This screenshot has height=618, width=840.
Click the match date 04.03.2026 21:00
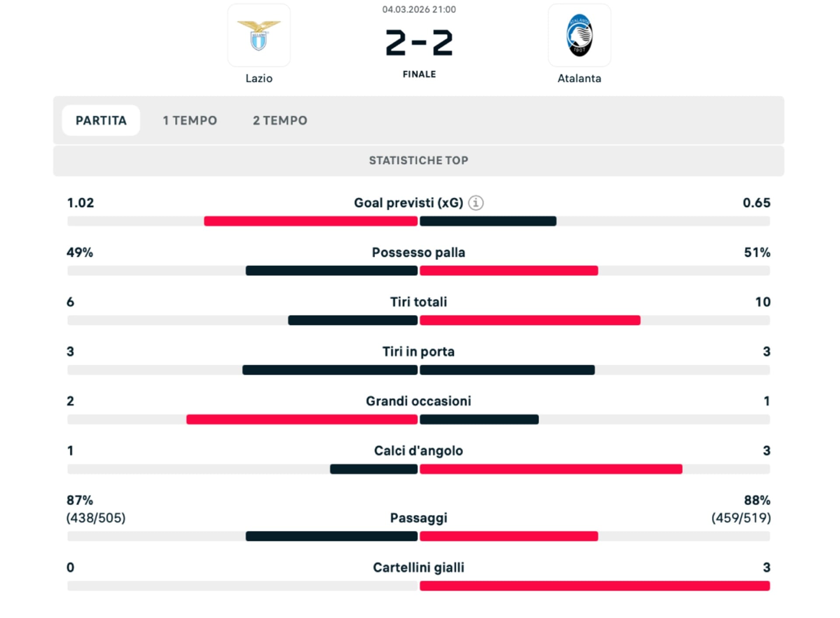pyautogui.click(x=419, y=10)
